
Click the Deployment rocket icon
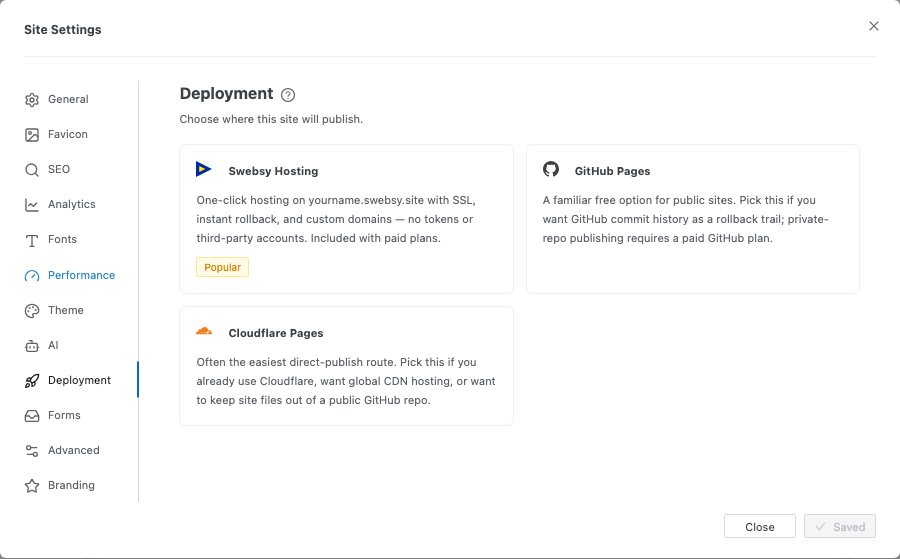coord(32,381)
